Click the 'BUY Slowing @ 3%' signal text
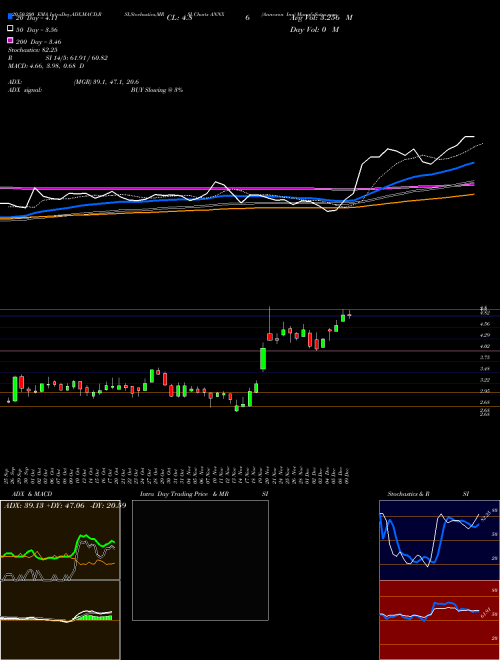500x660 pixels. pos(157,90)
